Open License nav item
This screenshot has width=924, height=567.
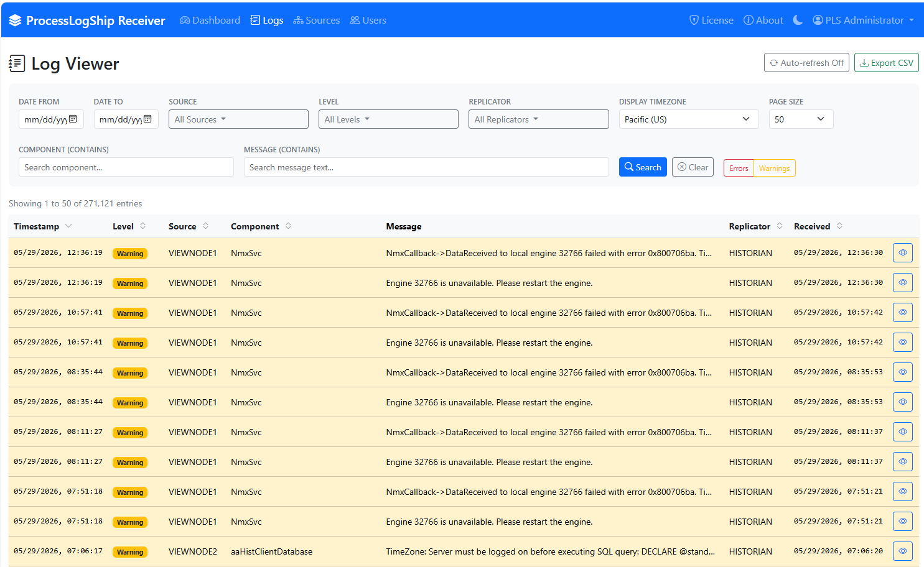point(711,20)
